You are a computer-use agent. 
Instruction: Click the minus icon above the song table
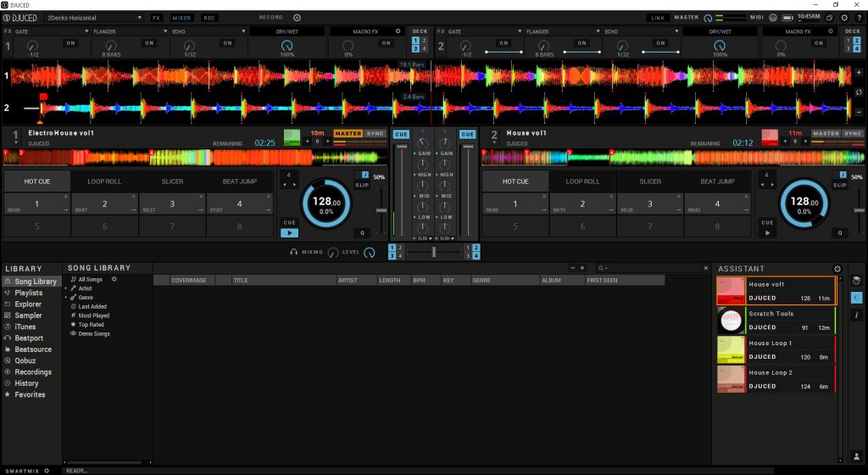click(572, 268)
